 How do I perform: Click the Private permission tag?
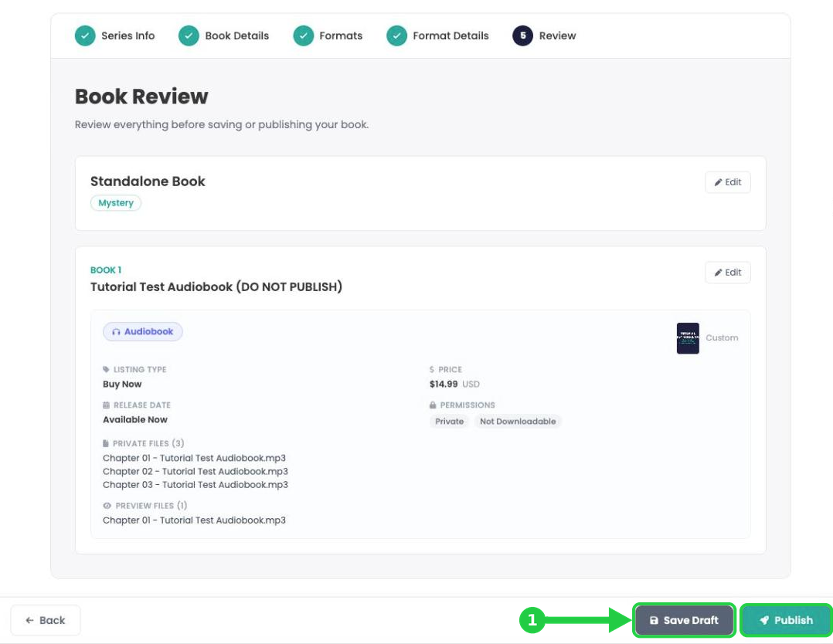pyautogui.click(x=450, y=422)
